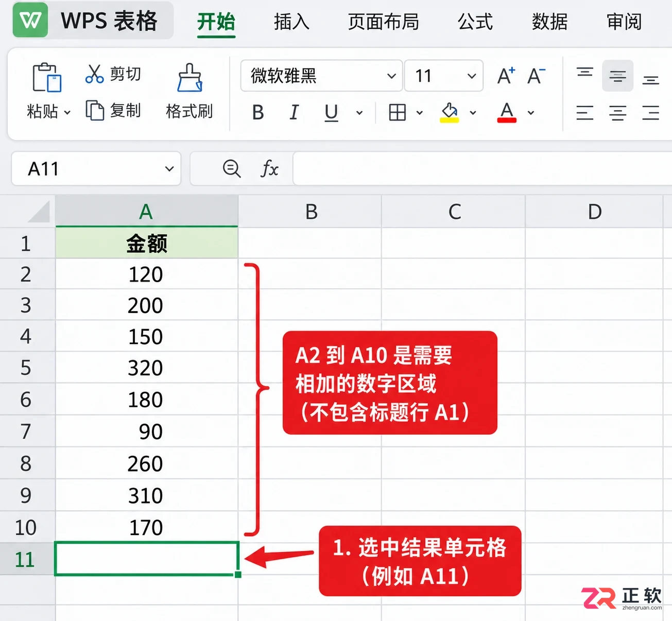The image size is (672, 621).
Task: Click the 剪切 label button
Action: [125, 74]
